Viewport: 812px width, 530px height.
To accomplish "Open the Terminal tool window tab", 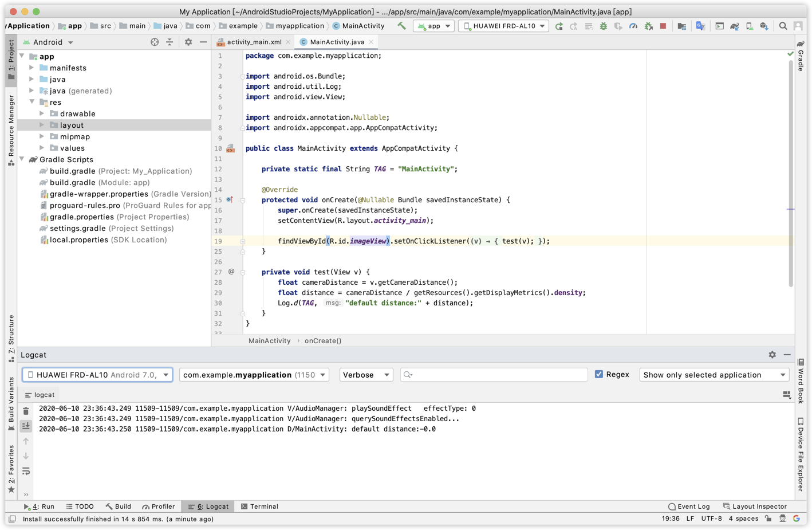I will [x=259, y=507].
